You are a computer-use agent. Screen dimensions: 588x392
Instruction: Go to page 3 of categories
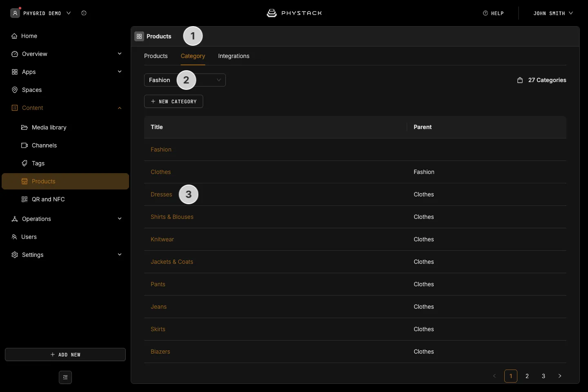pyautogui.click(x=543, y=376)
